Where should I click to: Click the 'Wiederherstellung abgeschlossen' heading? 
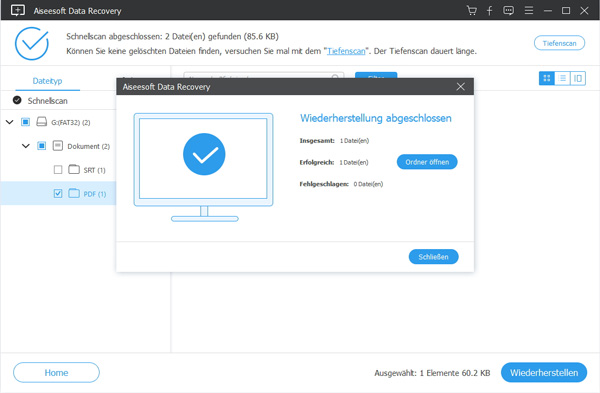(375, 118)
